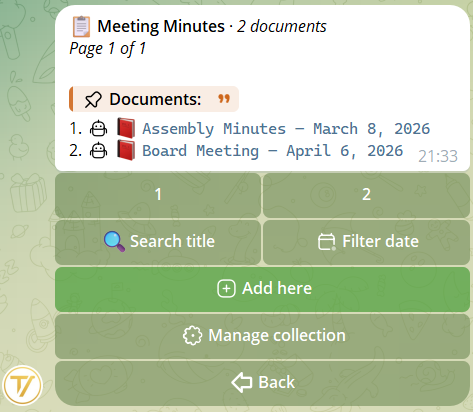
Task: Click the pushpin icon next to Documents
Action: point(93,99)
